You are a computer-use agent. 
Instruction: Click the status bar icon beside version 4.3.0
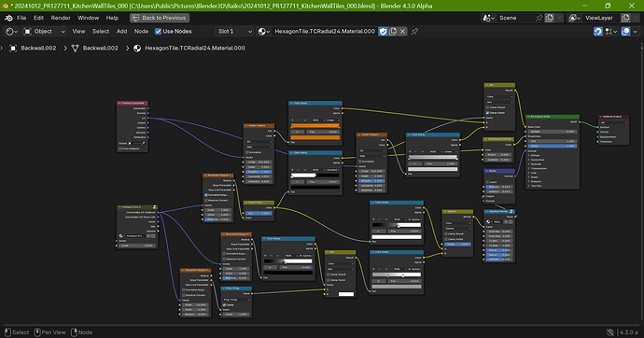pos(610,332)
